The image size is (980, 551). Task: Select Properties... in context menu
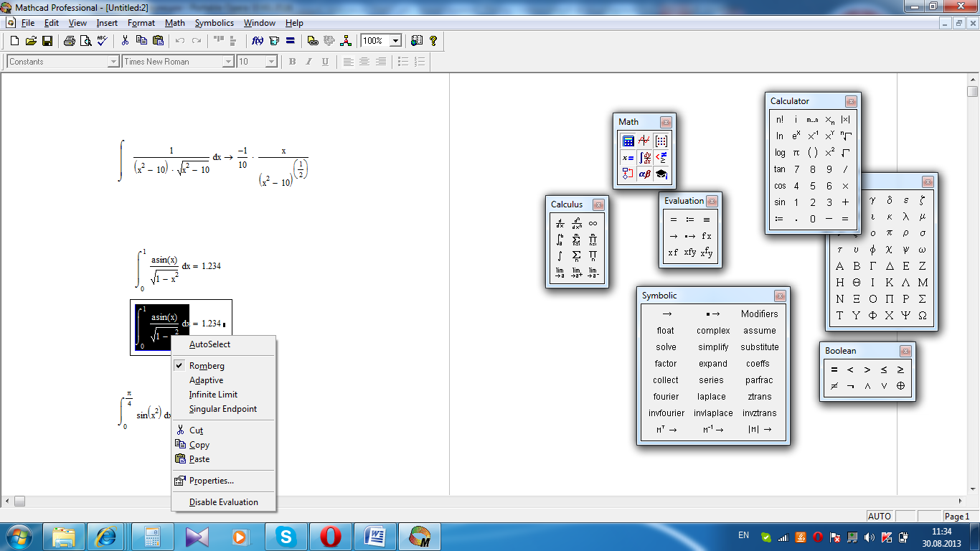(x=224, y=481)
